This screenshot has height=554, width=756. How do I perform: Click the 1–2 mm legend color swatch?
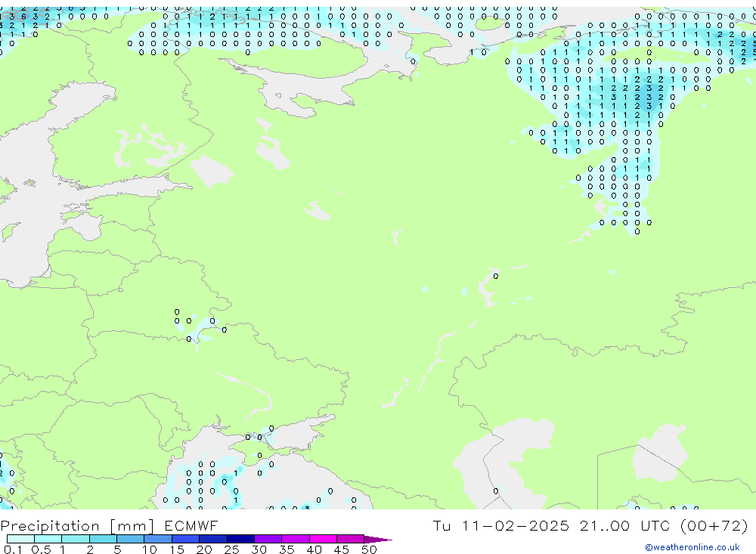point(75,539)
